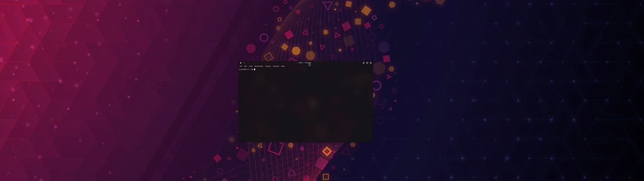Maximize the Konsole window
This screenshot has width=644, height=181.
(367, 63)
